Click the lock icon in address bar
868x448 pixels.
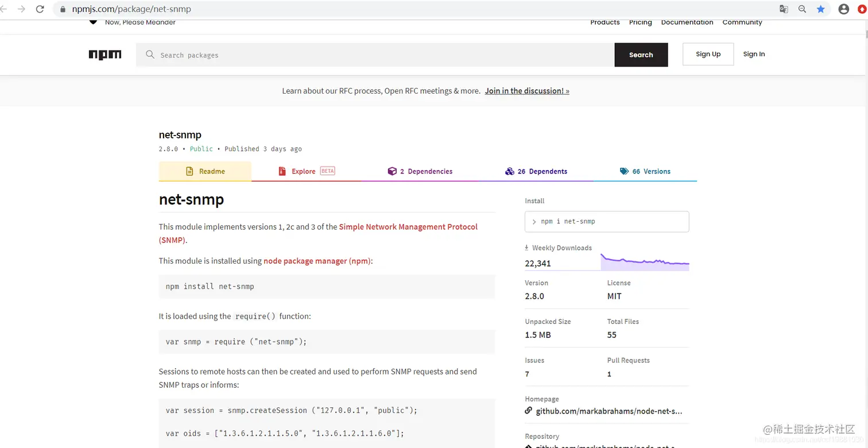(x=63, y=9)
